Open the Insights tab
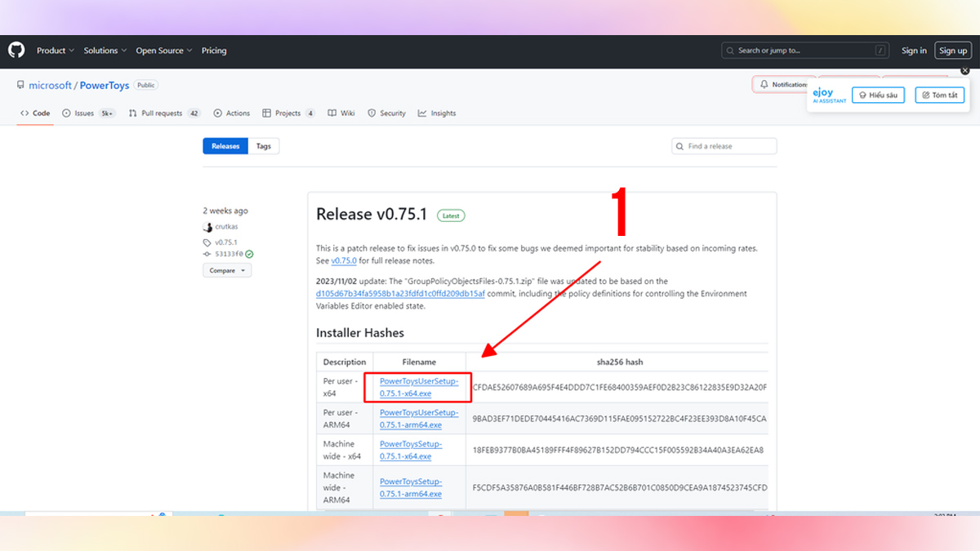Viewport: 980px width, 551px height. pos(437,113)
